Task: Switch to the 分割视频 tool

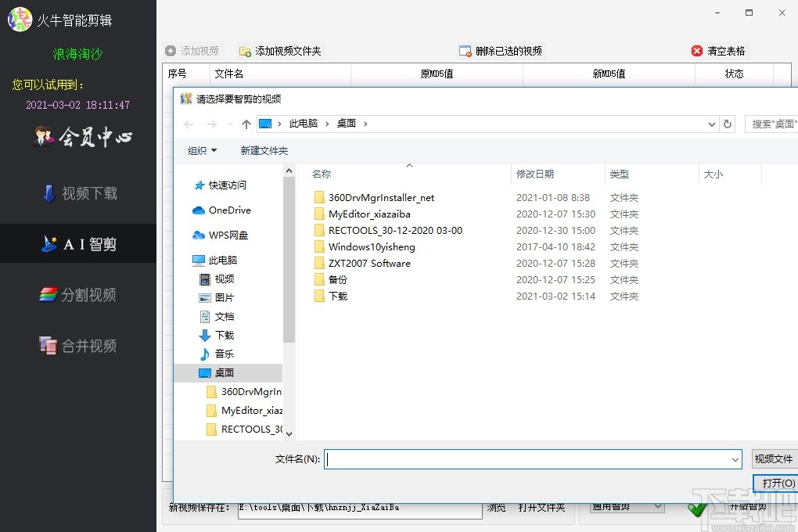Action: click(x=78, y=294)
